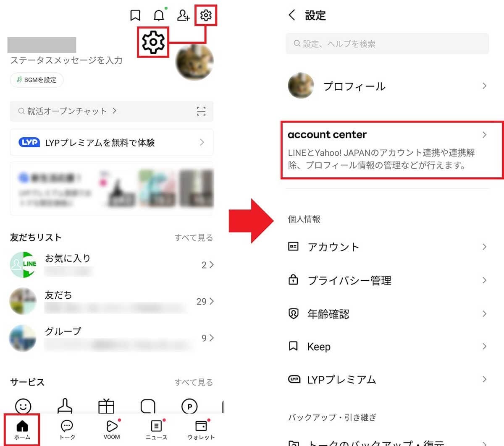Open account center settings entry
Viewport: 504px width, 446px height.
pos(391,150)
